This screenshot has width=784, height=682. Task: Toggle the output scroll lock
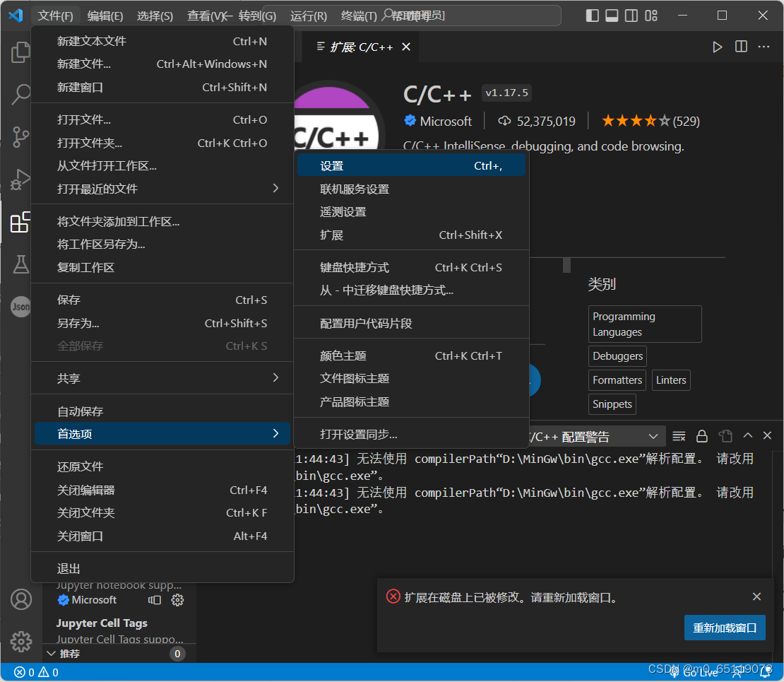coord(702,436)
